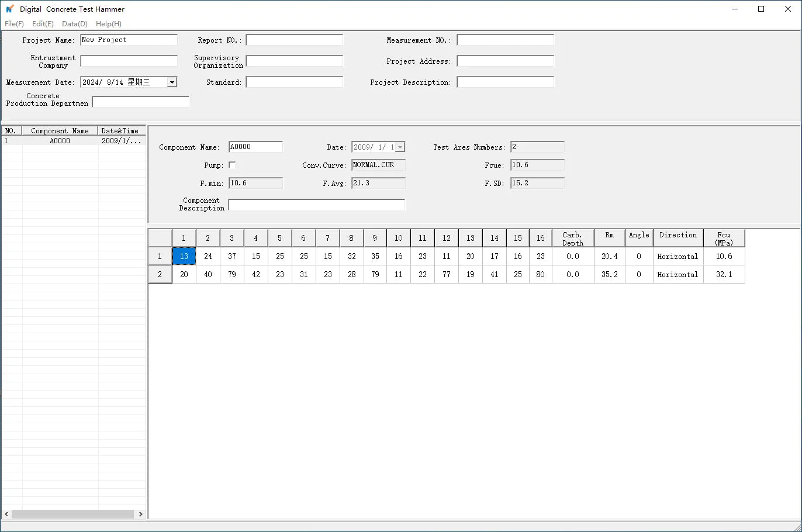
Task: Click cell 37 in row 1
Action: 232,256
